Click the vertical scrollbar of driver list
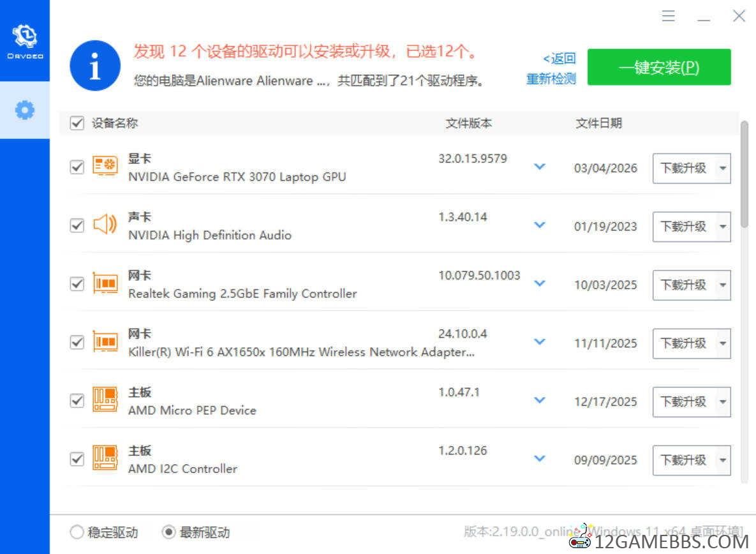The image size is (756, 554). coord(744,174)
